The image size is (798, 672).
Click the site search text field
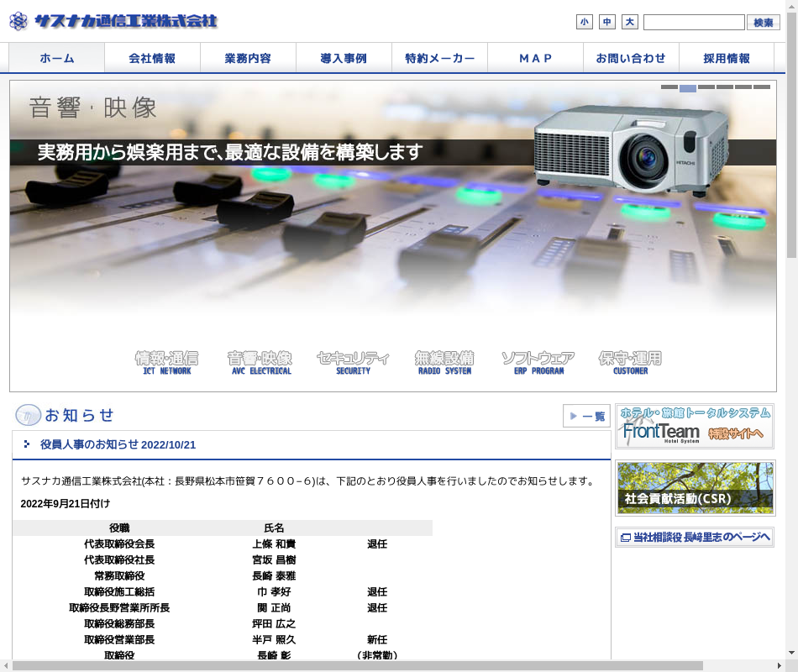click(694, 22)
